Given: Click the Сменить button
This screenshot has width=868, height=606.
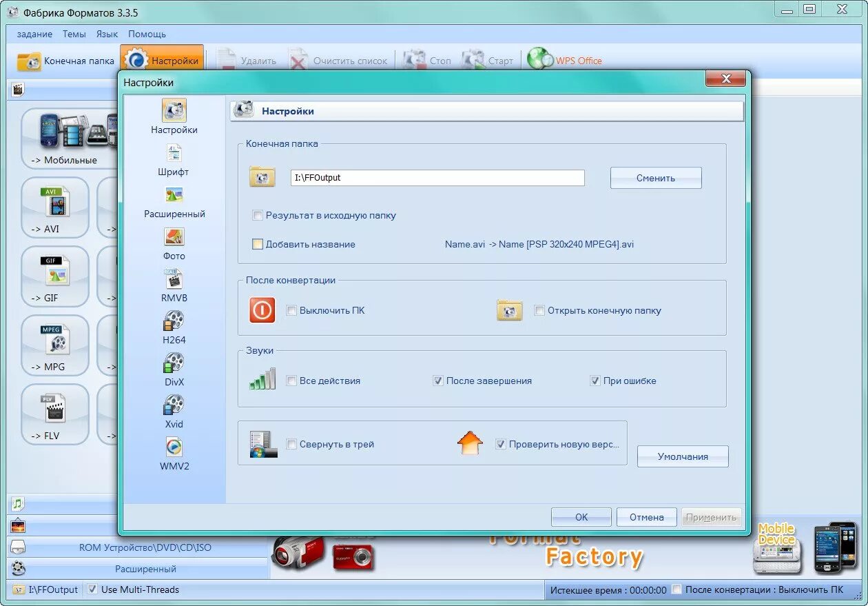Looking at the screenshot, I should tap(655, 177).
